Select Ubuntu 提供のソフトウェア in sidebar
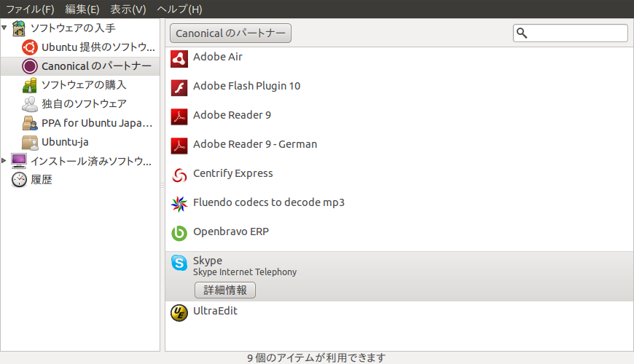 98,47
